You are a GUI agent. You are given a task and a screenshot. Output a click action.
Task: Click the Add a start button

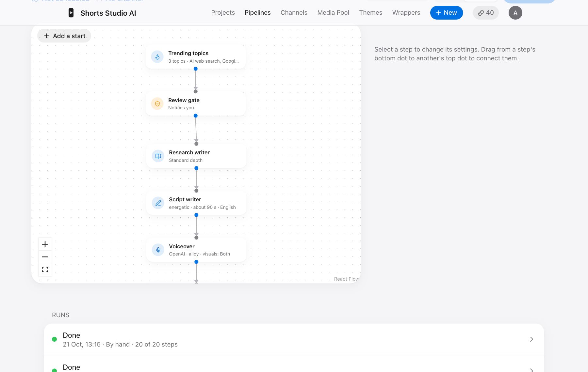[x=64, y=36]
